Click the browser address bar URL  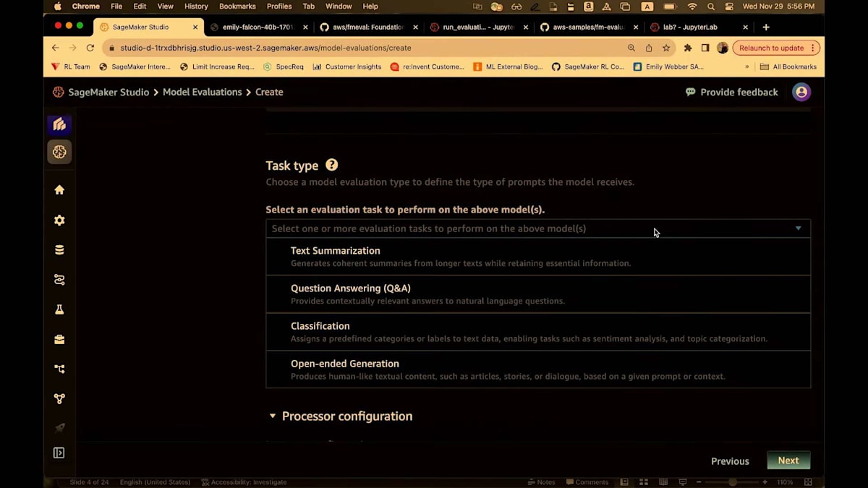(265, 48)
